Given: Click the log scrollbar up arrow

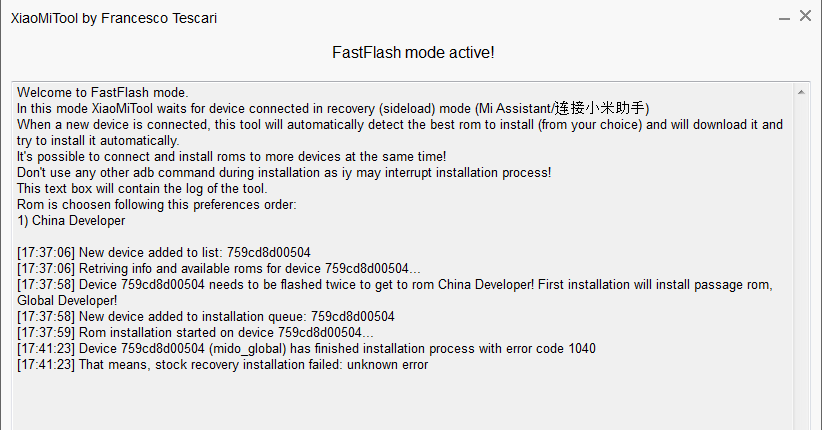Looking at the screenshot, I should pyautogui.click(x=801, y=92).
